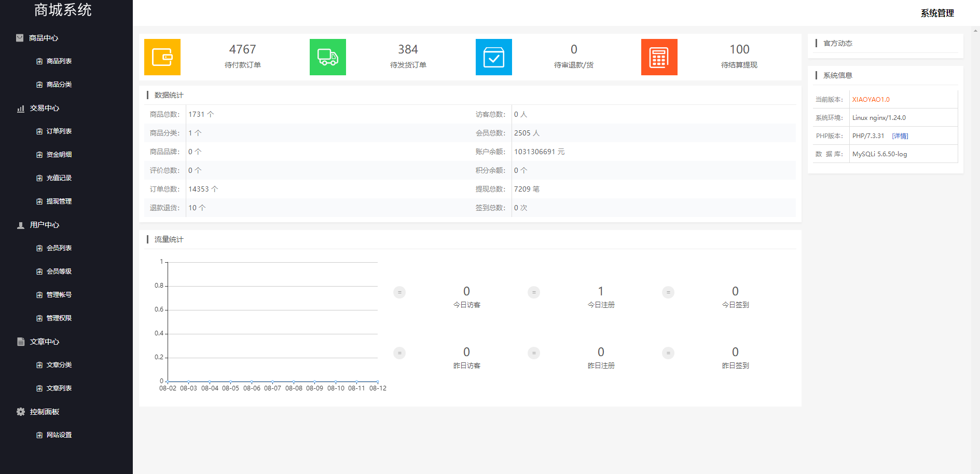Collapse the 用户中心 menu group
Screen dimensions: 980x474
pyautogui.click(x=45, y=225)
